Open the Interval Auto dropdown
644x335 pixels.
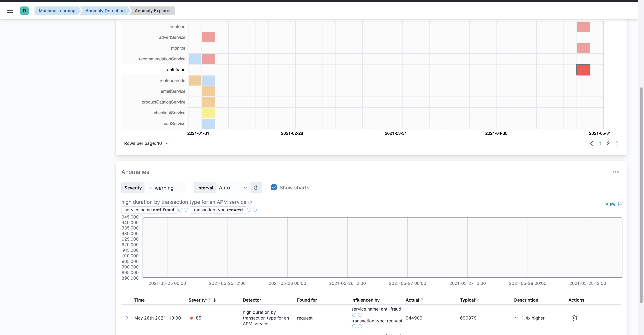(x=233, y=188)
